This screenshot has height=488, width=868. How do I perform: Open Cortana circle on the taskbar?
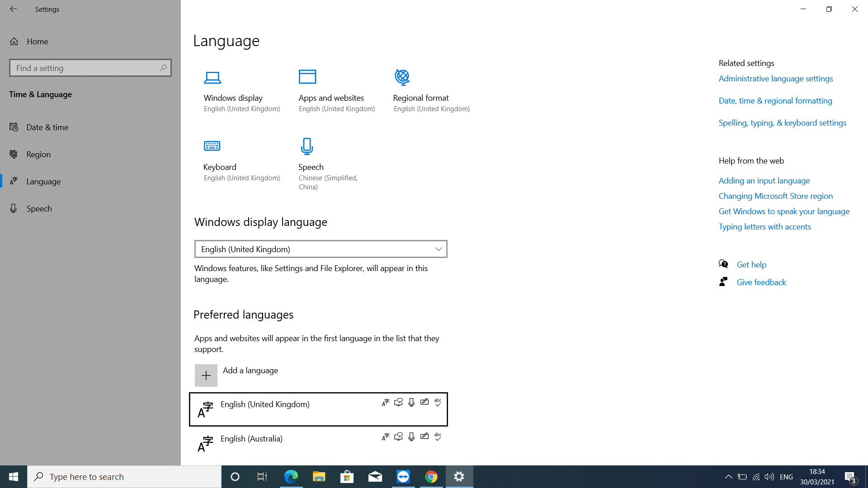point(235,477)
